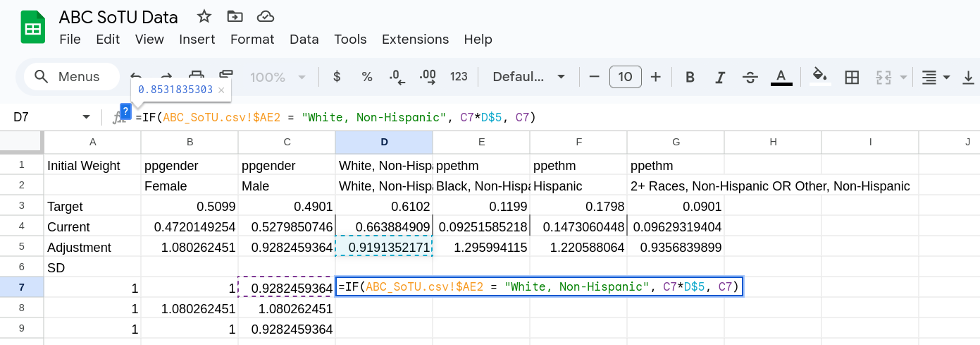Check the cloud save status icon
This screenshot has width=980, height=345.
265,17
